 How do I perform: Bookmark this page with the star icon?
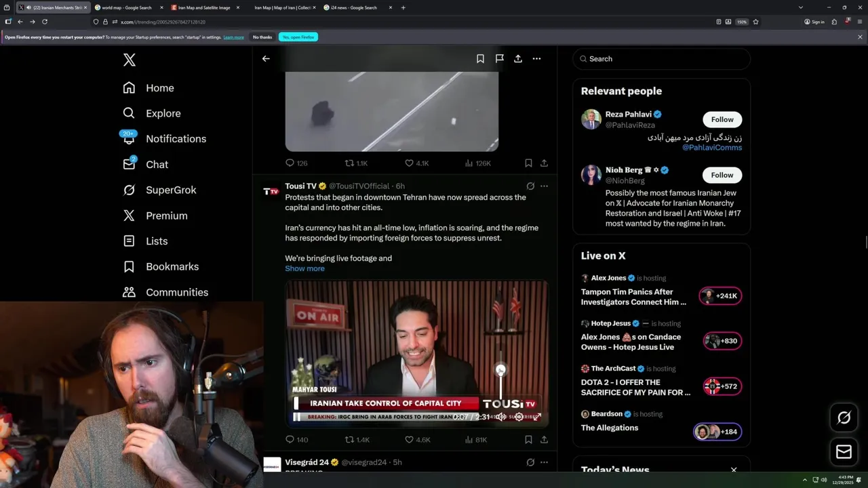coord(755,22)
